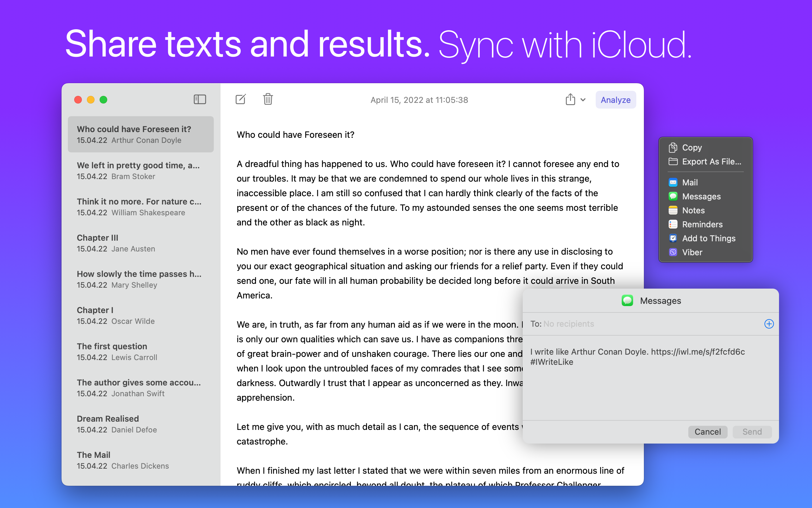
Task: Click the iwl.me link in message
Action: 698,352
